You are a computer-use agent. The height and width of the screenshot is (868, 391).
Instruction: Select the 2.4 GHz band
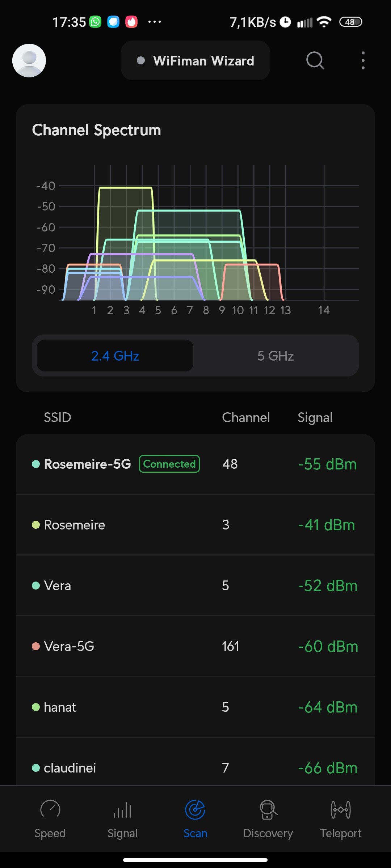click(115, 356)
